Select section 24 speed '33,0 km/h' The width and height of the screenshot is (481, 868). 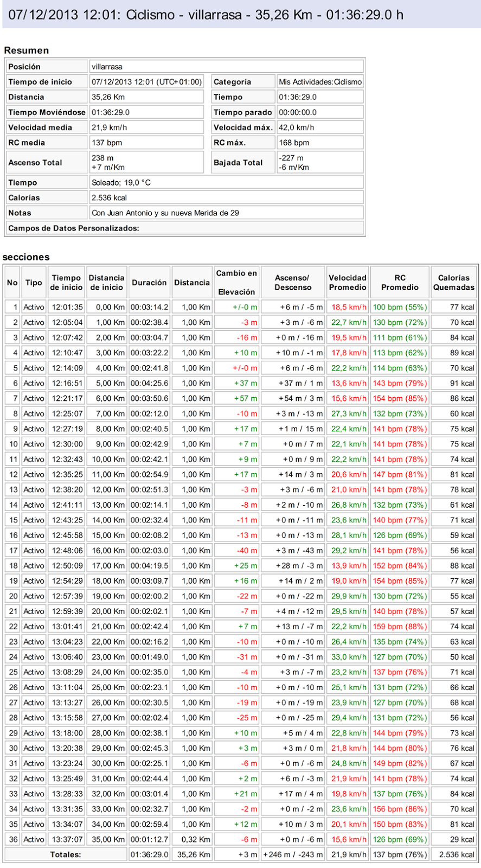pyautogui.click(x=349, y=656)
